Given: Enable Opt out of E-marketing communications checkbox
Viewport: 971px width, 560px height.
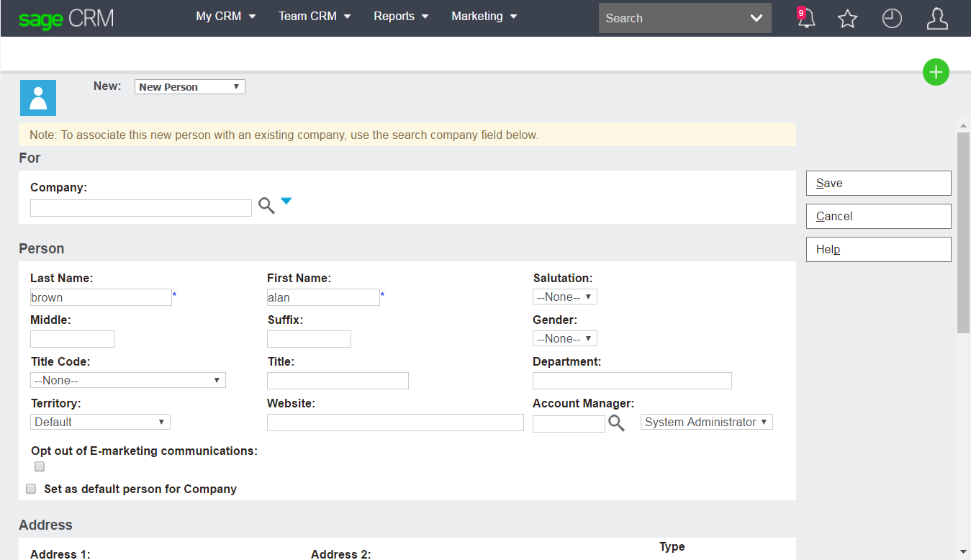Looking at the screenshot, I should click(40, 466).
